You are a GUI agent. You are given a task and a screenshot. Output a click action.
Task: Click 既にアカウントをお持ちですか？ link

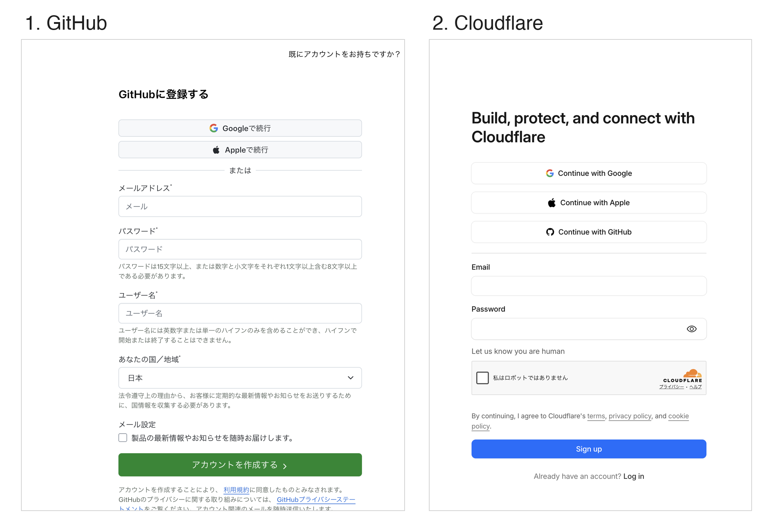tap(344, 54)
